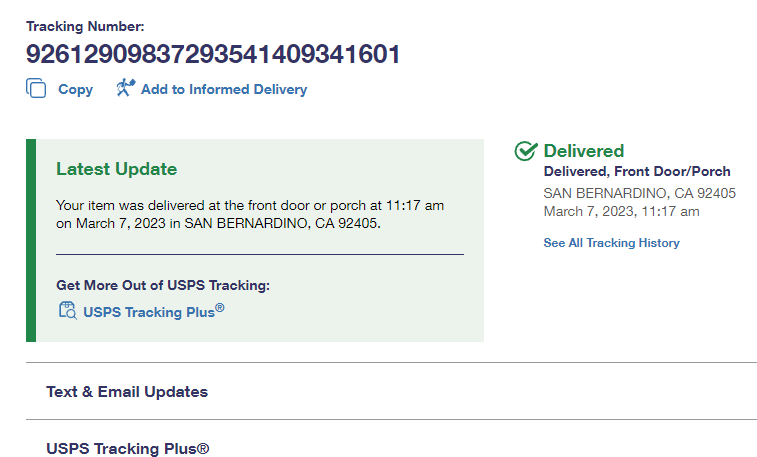757x457 pixels.
Task: Click the Informed Delivery running-mail icon
Action: pos(125,88)
